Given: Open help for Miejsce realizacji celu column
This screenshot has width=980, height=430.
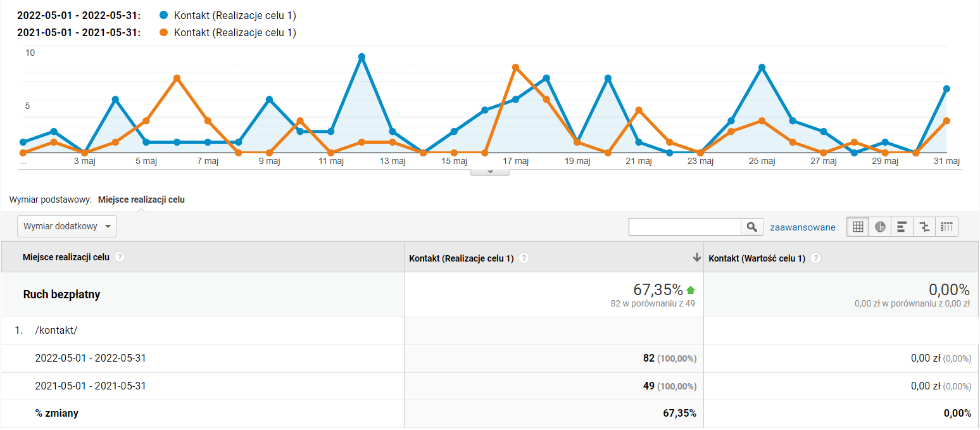Looking at the screenshot, I should pyautogui.click(x=120, y=257).
